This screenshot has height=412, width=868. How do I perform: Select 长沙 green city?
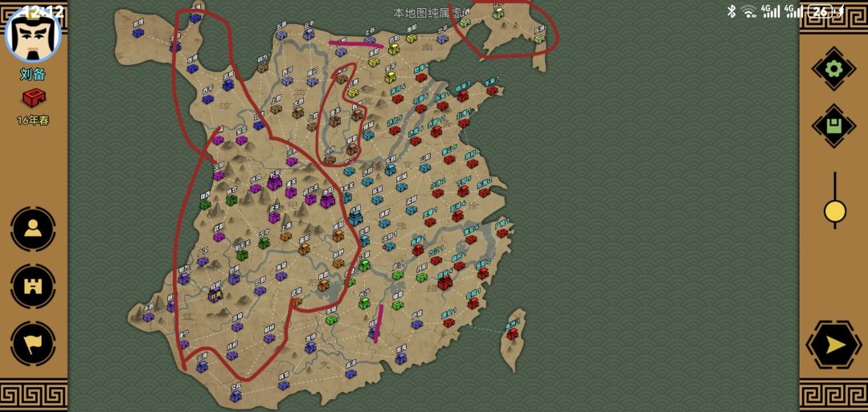(364, 303)
